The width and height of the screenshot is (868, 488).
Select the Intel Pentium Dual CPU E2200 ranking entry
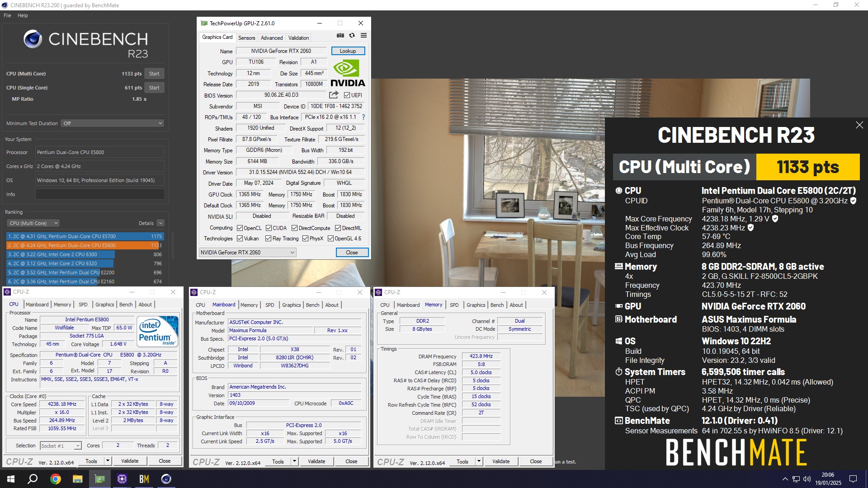coord(85,272)
